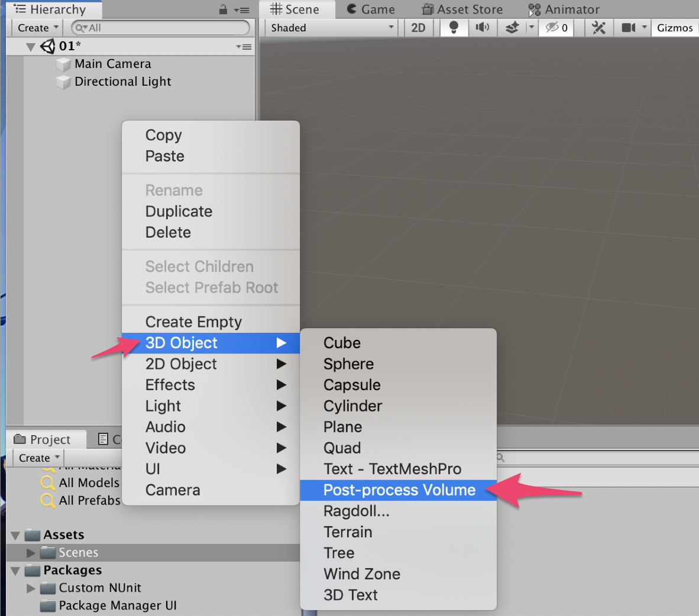Image resolution: width=699 pixels, height=616 pixels.
Task: Select All Models saved search
Action: point(80,483)
